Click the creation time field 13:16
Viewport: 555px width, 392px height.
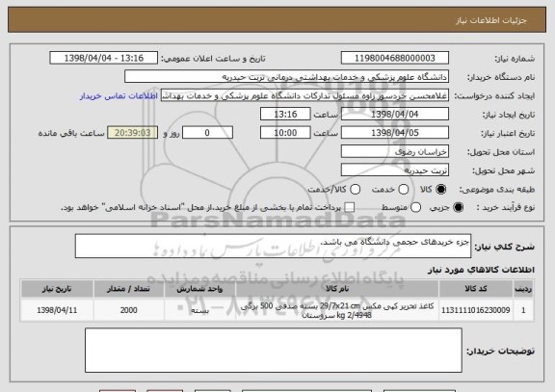click(x=285, y=115)
